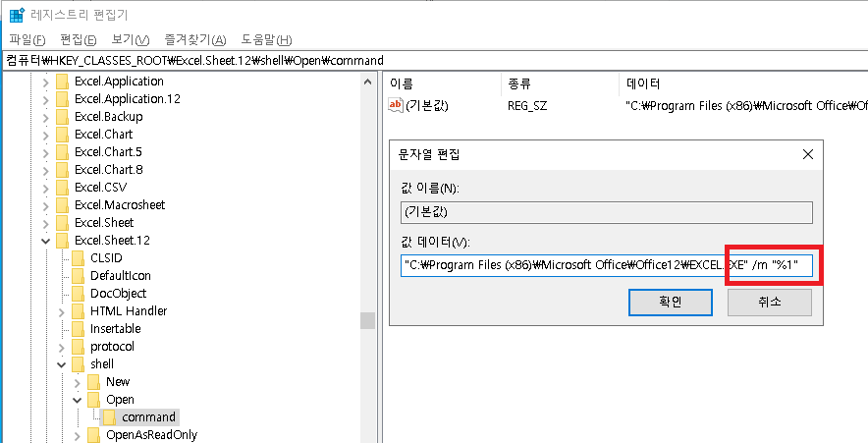Select the DefaultIcon tree item label
The width and height of the screenshot is (868, 443).
pos(120,276)
